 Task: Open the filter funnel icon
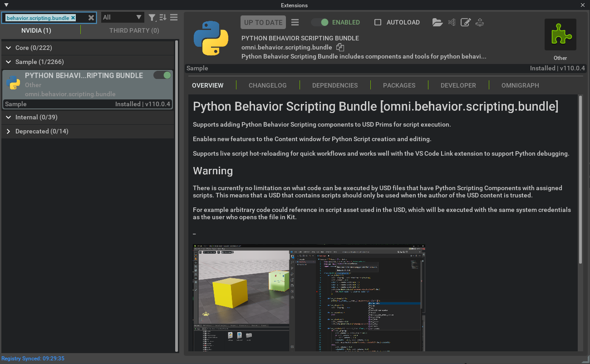pos(152,16)
